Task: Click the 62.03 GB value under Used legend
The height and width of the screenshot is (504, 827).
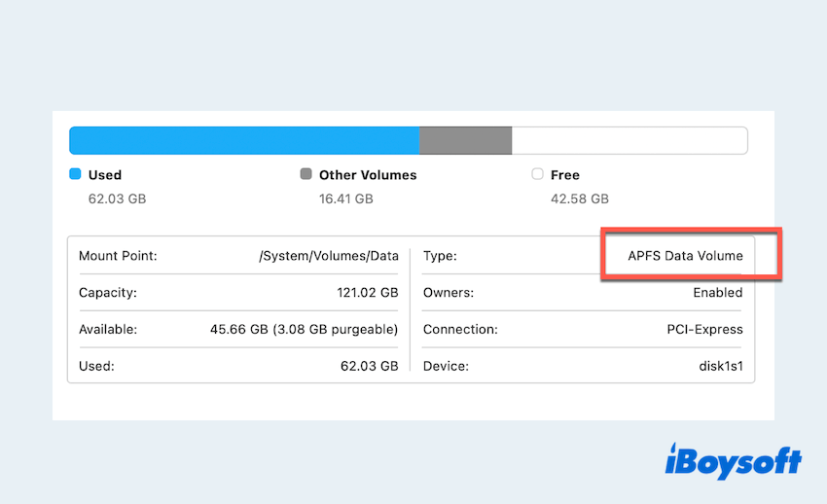Action: (117, 198)
